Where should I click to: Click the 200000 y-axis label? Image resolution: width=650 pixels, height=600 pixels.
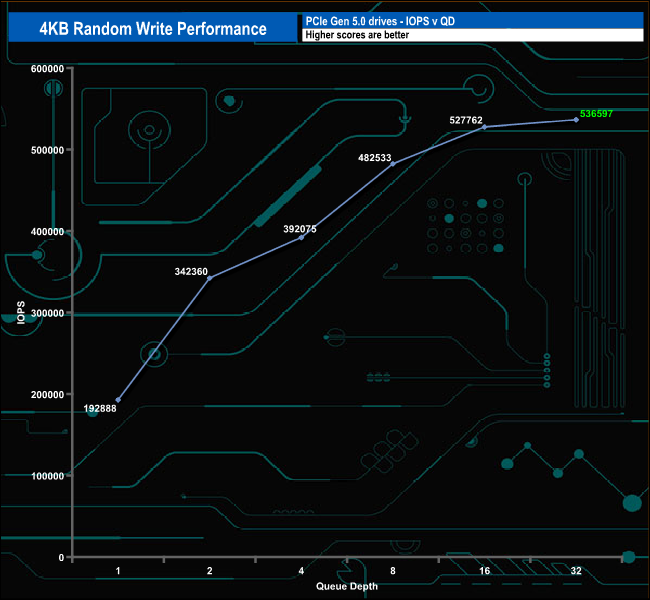click(47, 395)
